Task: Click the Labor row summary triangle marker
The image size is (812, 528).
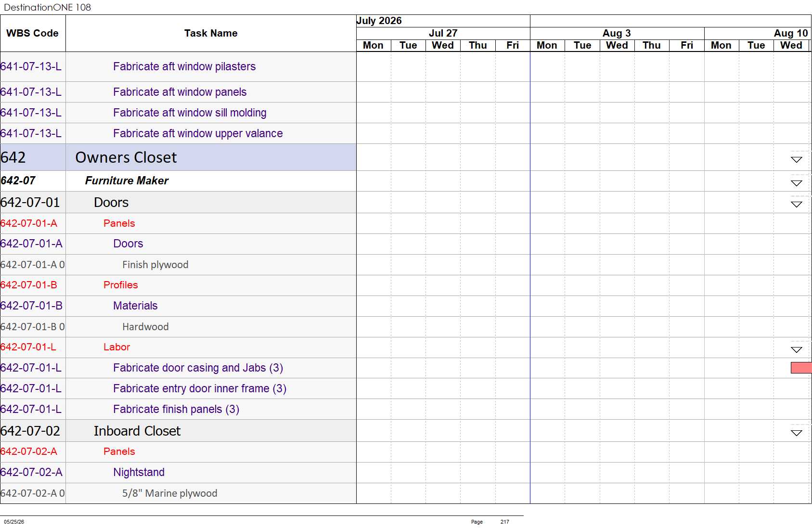Action: click(x=797, y=350)
